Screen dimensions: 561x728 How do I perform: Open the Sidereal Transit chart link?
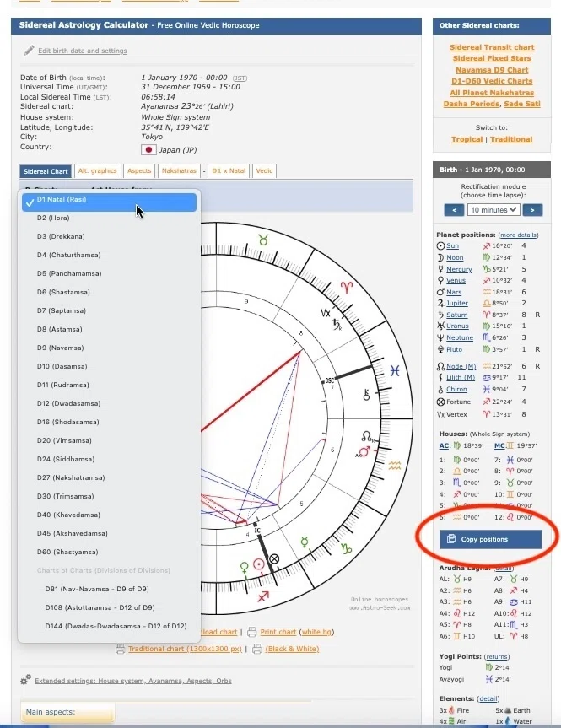[492, 47]
